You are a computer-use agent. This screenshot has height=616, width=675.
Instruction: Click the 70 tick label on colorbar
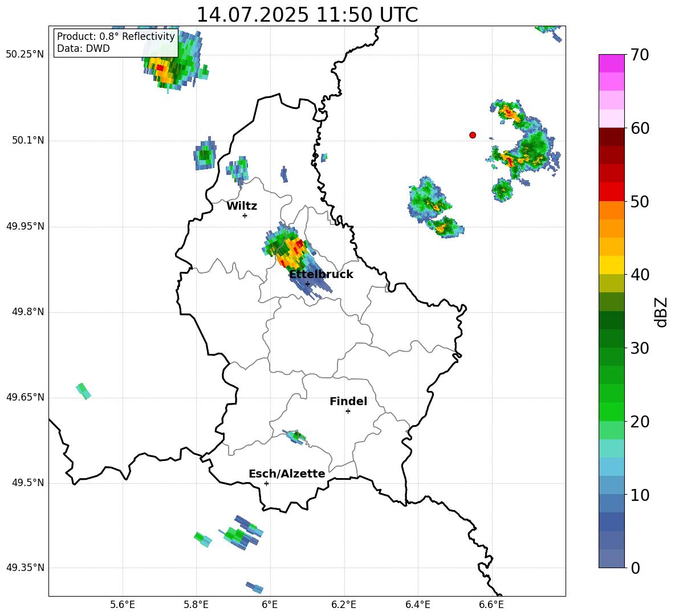(639, 55)
